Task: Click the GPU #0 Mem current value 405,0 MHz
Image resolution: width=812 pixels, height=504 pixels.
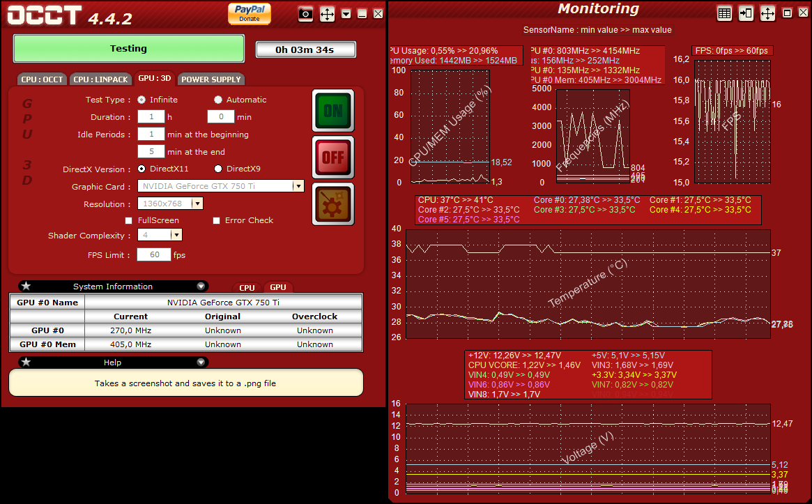Action: [130, 344]
